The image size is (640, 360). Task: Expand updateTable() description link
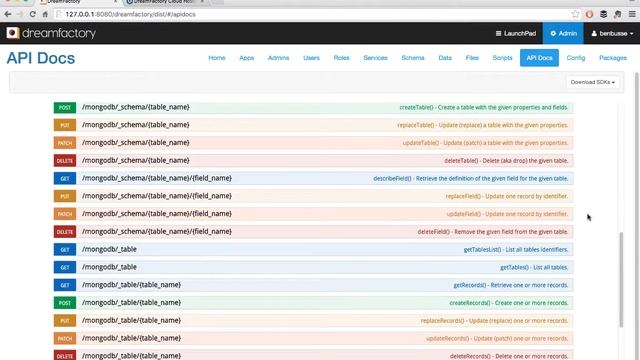pyautogui.click(x=485, y=143)
